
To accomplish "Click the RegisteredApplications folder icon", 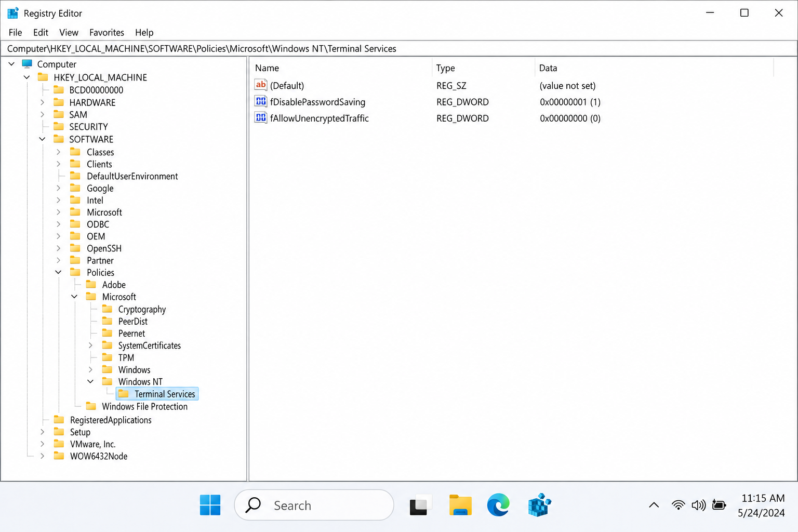I will (x=59, y=420).
